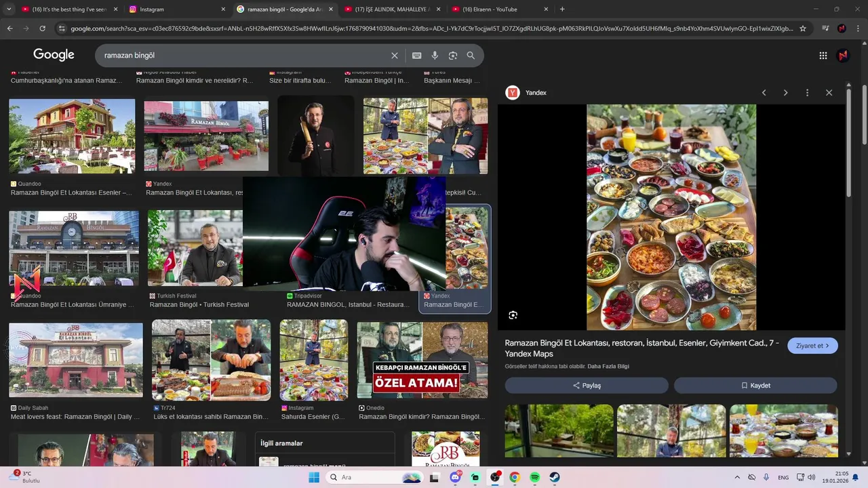Open Chrome's three-dot menu
868x488 pixels.
858,28
